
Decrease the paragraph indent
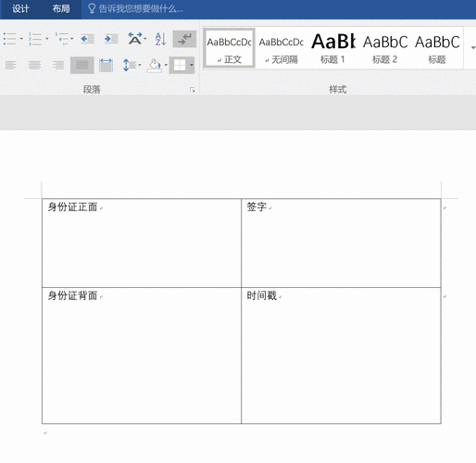[87, 39]
